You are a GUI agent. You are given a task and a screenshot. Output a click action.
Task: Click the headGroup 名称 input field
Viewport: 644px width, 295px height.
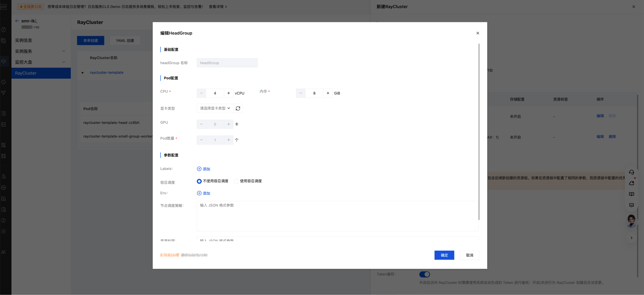pos(227,63)
